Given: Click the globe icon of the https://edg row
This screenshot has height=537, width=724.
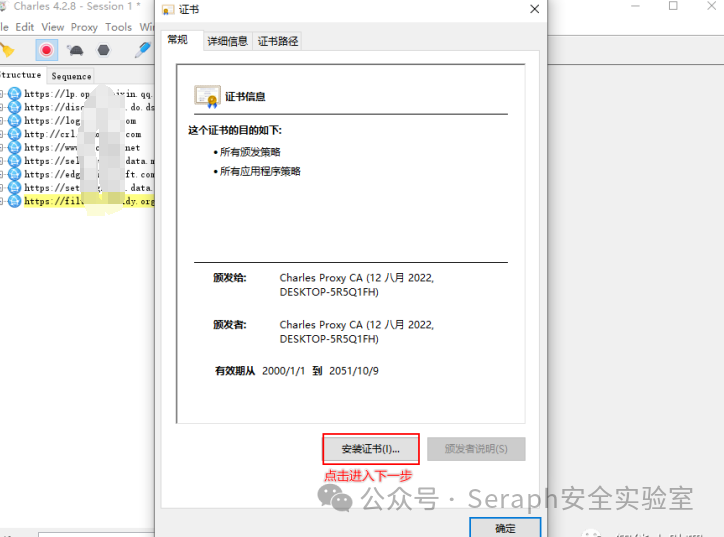Looking at the screenshot, I should point(14,174).
